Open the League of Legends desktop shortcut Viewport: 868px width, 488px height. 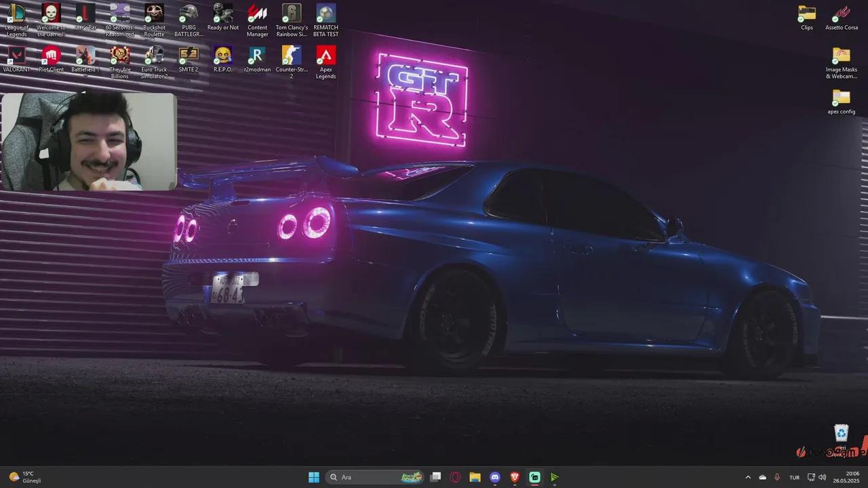pyautogui.click(x=16, y=20)
